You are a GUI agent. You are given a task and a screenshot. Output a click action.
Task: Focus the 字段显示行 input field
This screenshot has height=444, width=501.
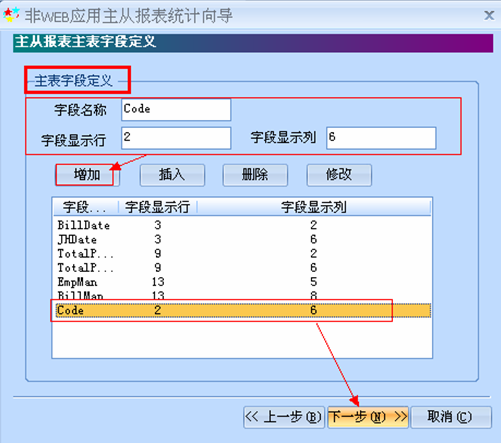176,138
